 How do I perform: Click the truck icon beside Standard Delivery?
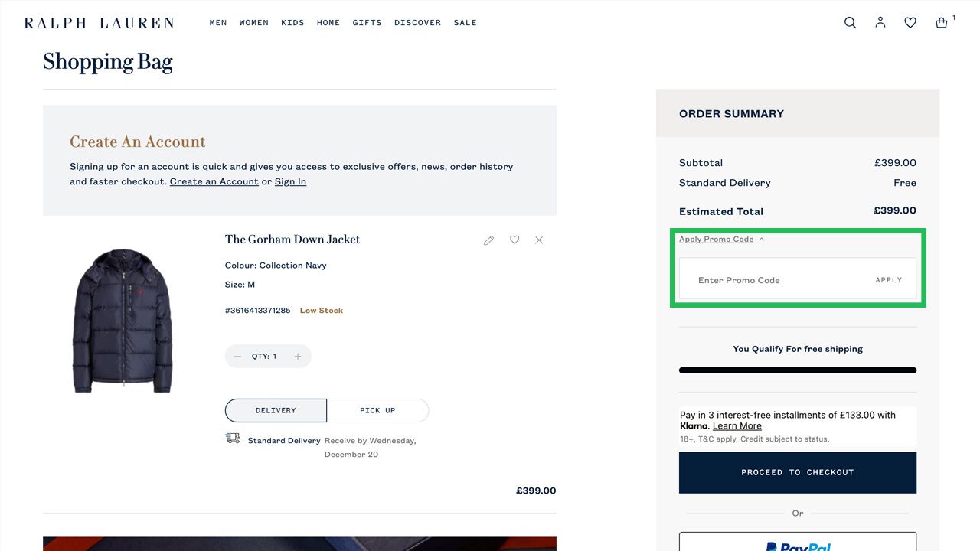[233, 439]
